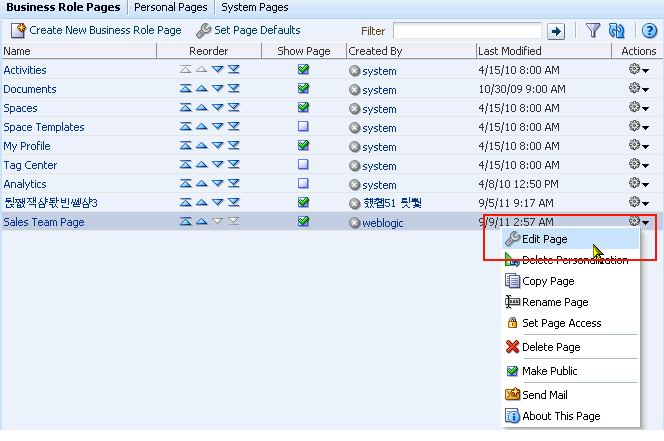Move Documents row to top
This screenshot has width=664, height=441.
click(185, 89)
